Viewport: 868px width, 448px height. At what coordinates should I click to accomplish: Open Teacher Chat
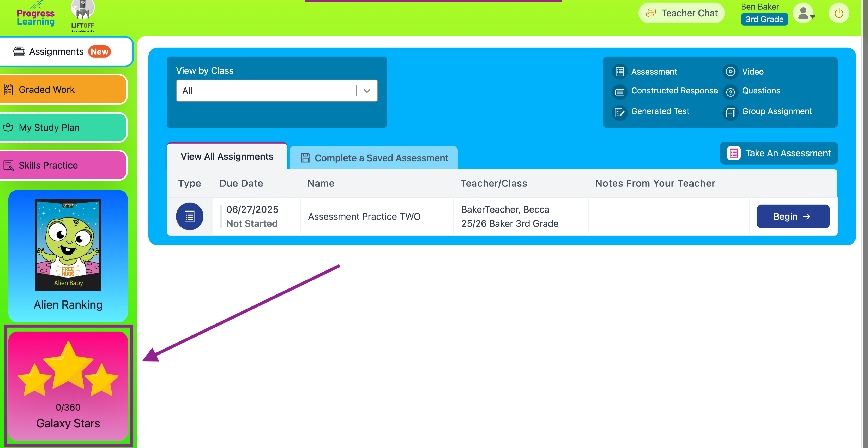point(681,13)
